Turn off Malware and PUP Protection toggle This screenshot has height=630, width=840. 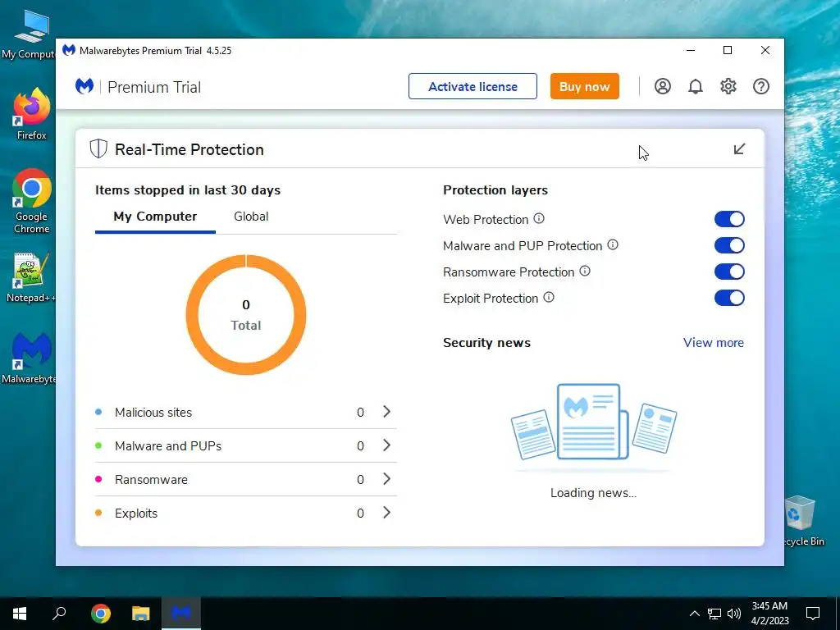click(729, 245)
